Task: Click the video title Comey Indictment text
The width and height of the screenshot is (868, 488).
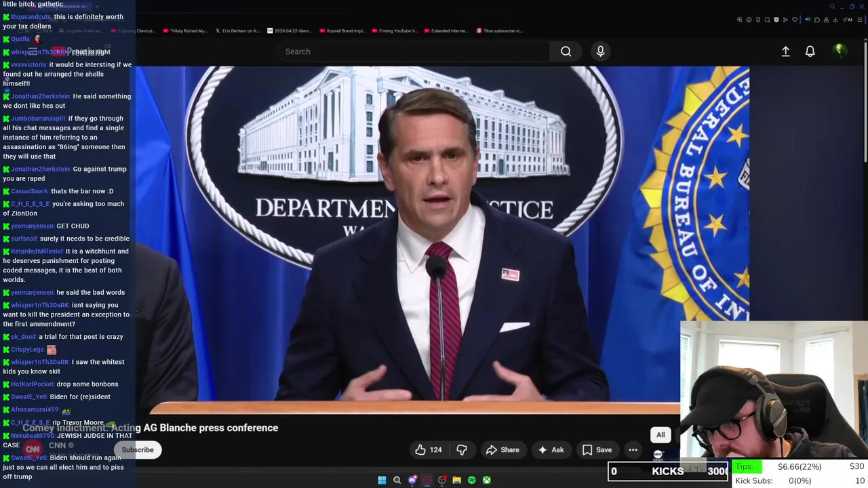Action: (x=150, y=428)
